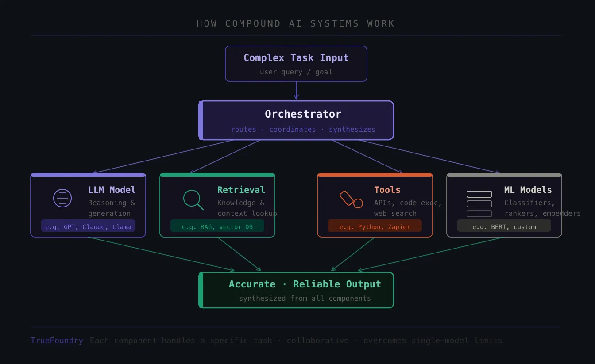This screenshot has width=595, height=364.
Task: Click 'synthesized from all components' subtitle
Action: [305, 298]
